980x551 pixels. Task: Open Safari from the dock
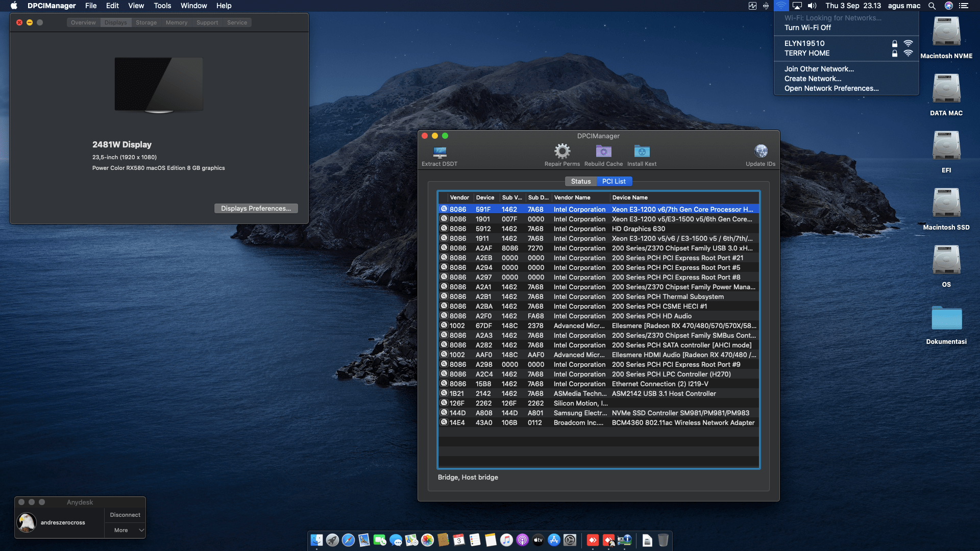(348, 540)
